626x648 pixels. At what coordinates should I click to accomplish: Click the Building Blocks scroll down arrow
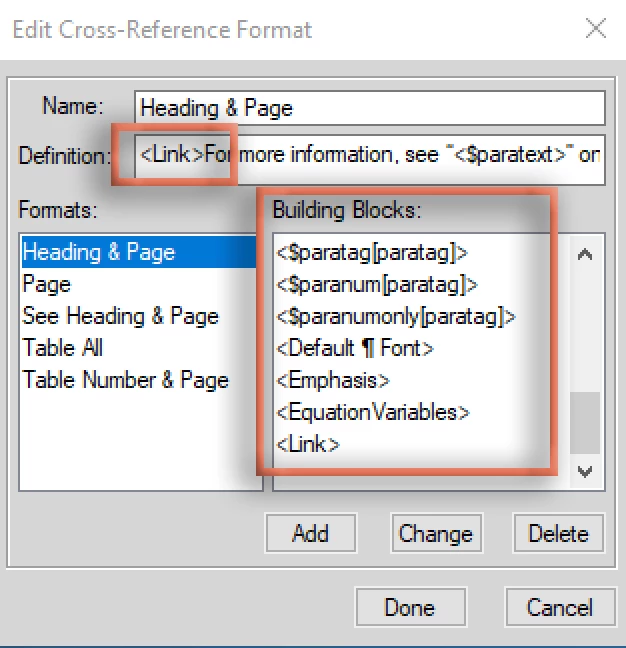coord(585,471)
